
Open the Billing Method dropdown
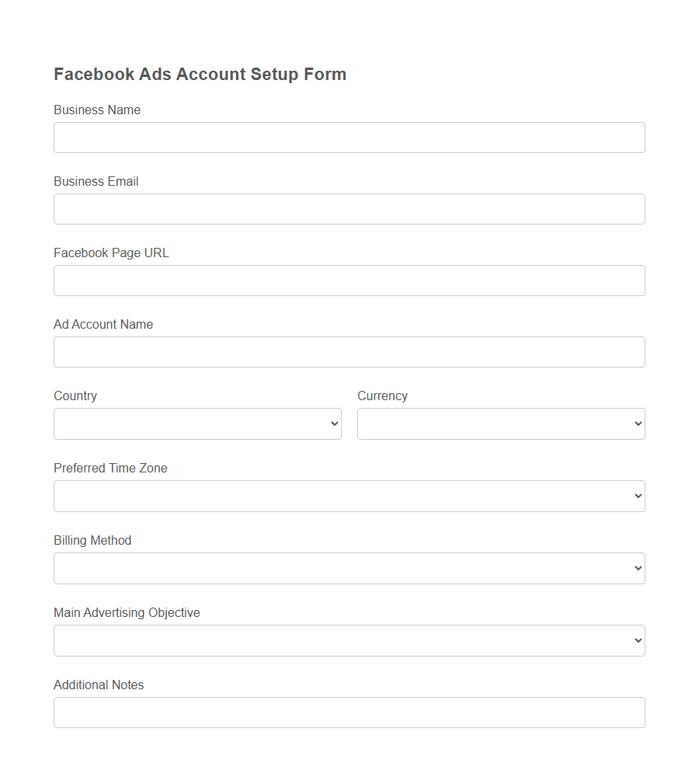pos(349,568)
